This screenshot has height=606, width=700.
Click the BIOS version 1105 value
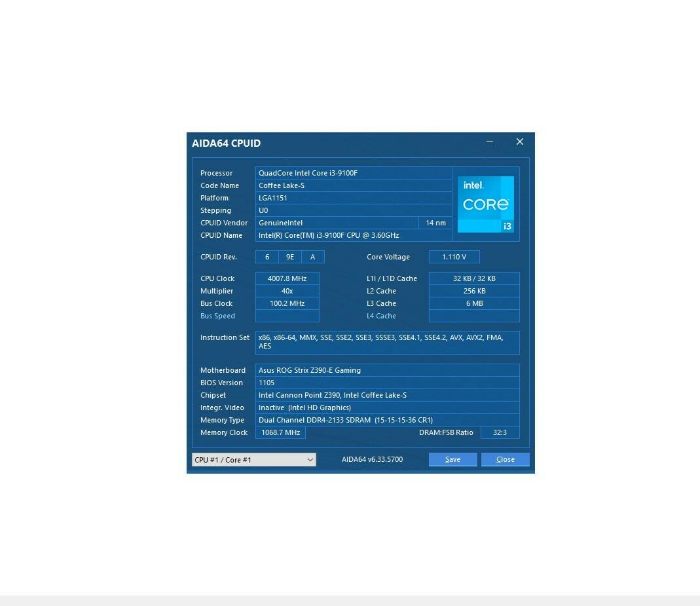tap(388, 383)
